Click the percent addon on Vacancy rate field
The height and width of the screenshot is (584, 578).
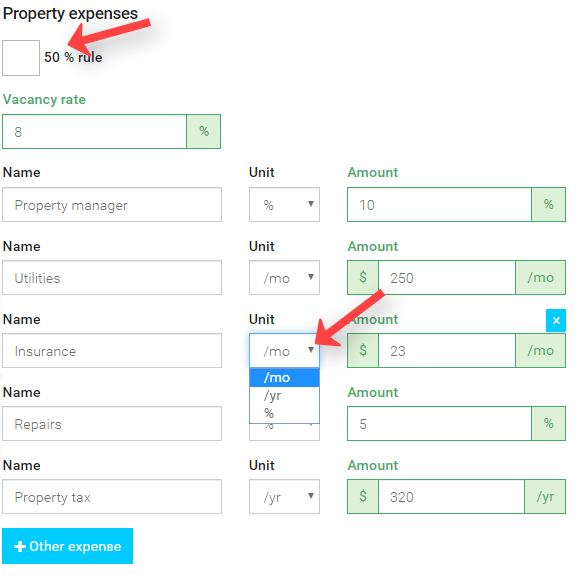(203, 131)
